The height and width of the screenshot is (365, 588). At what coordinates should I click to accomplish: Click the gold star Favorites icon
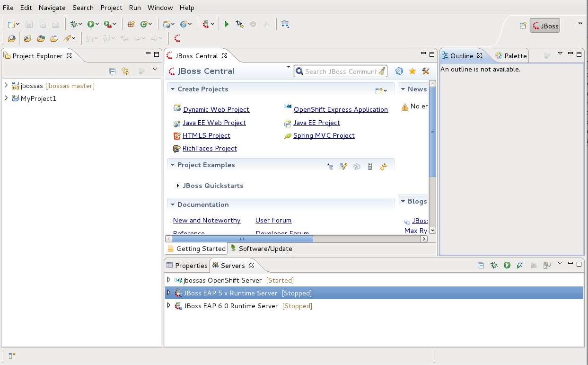pyautogui.click(x=412, y=71)
